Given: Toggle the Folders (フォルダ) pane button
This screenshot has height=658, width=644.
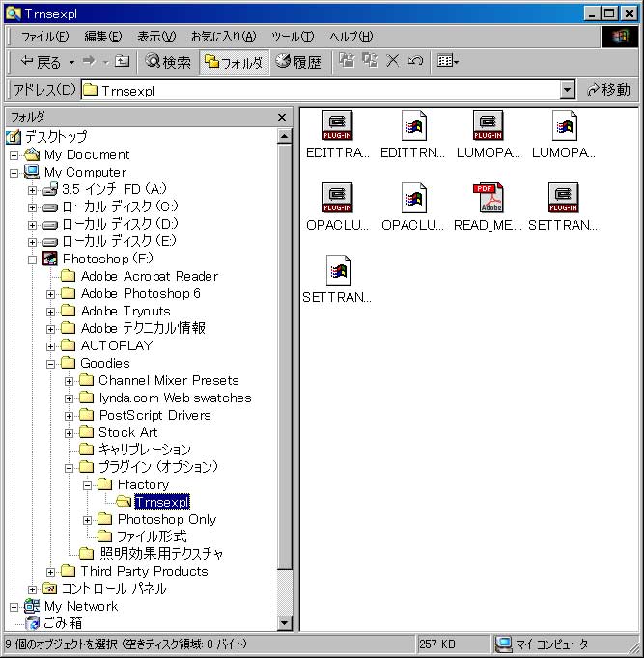Looking at the screenshot, I should 234,63.
